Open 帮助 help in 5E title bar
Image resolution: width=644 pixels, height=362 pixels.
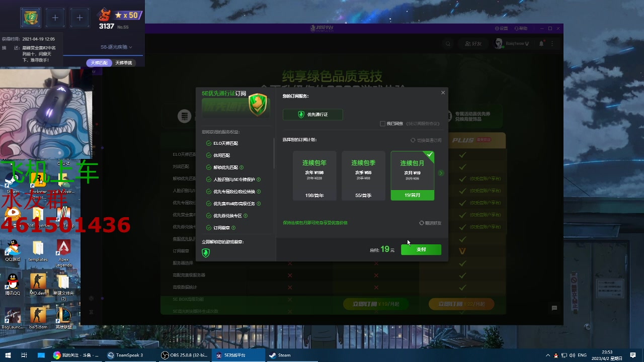coord(521,29)
